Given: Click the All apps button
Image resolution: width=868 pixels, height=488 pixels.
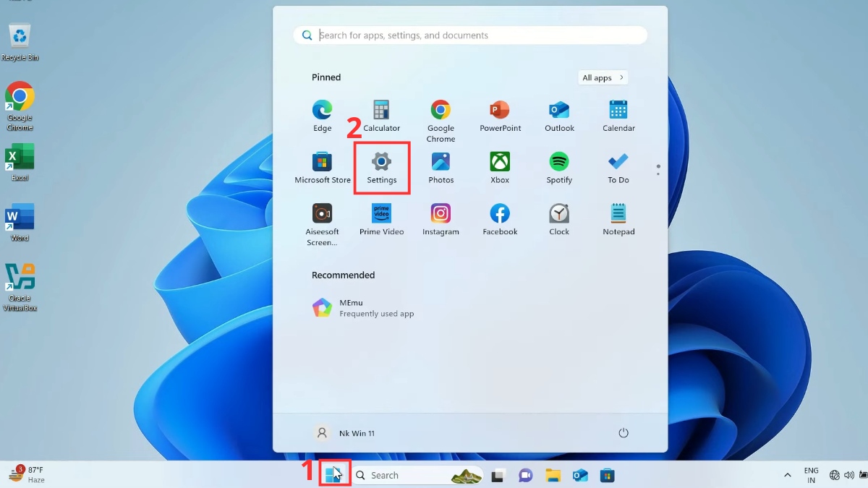Looking at the screenshot, I should [603, 78].
